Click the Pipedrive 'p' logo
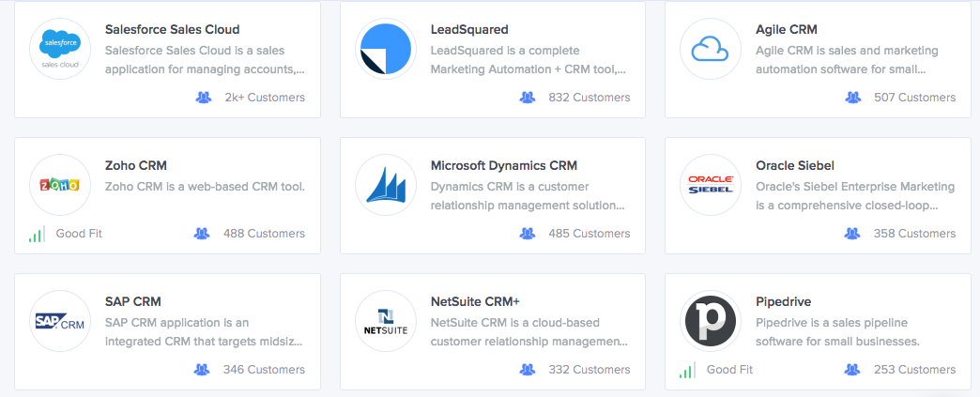Image resolution: width=980 pixels, height=397 pixels. tap(710, 321)
